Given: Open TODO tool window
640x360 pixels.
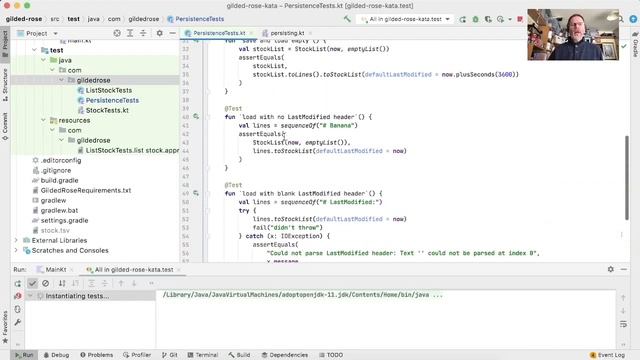Looking at the screenshot, I should tap(331, 355).
